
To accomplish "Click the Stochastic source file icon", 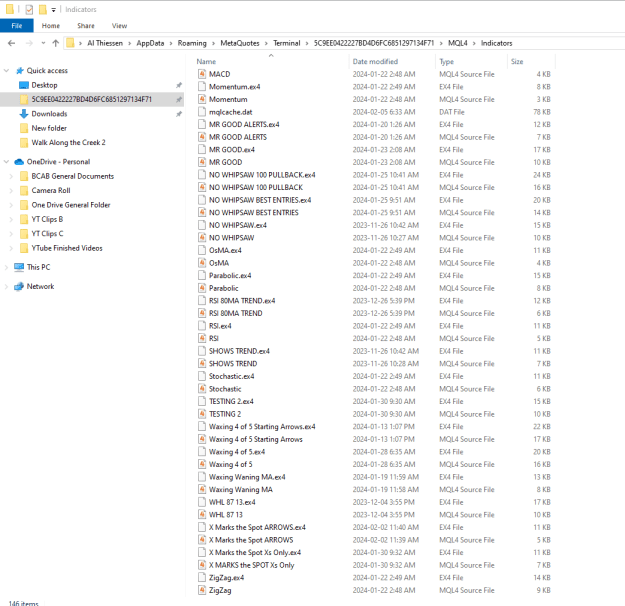I will [202, 389].
